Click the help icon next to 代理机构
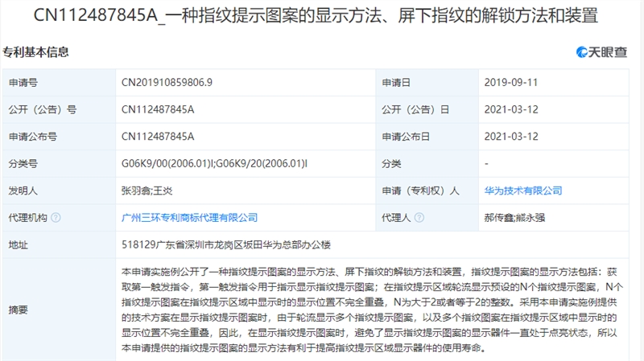644x361 pixels. (x=56, y=218)
